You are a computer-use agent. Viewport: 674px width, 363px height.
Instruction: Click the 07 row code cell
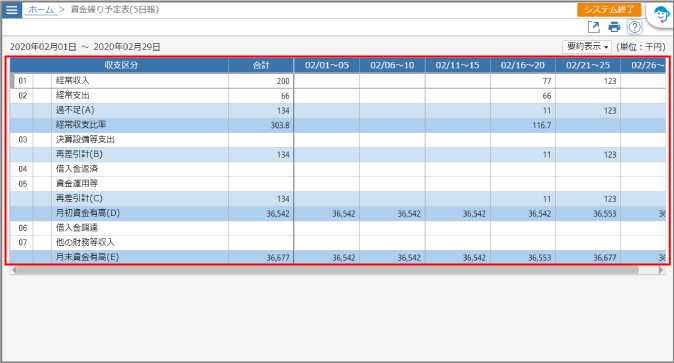pyautogui.click(x=22, y=243)
